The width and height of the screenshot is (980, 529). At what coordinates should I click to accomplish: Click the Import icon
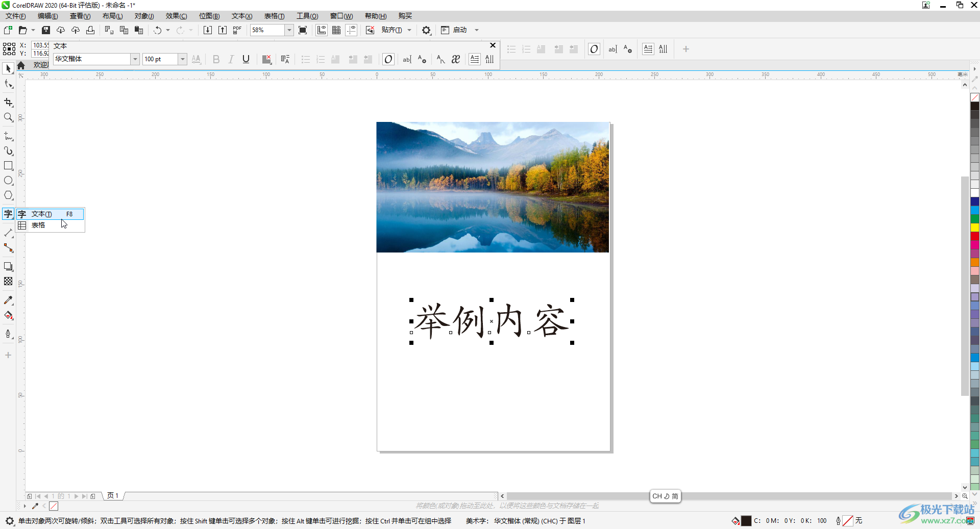(208, 30)
